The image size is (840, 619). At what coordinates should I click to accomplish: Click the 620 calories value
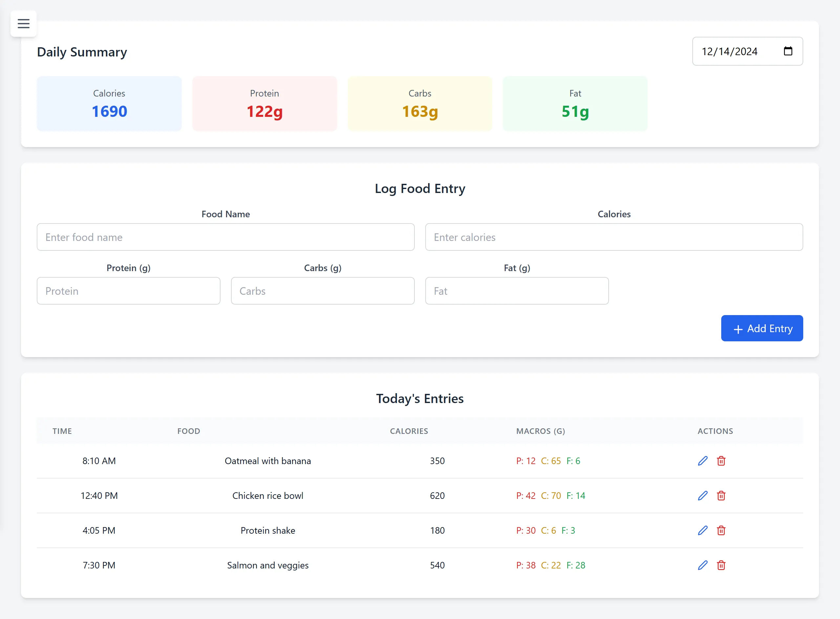click(437, 496)
